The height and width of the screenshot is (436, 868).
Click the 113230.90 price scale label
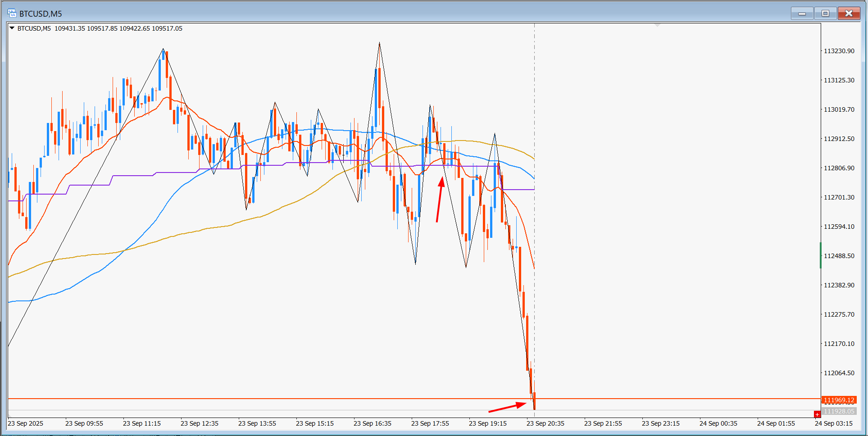click(x=839, y=51)
